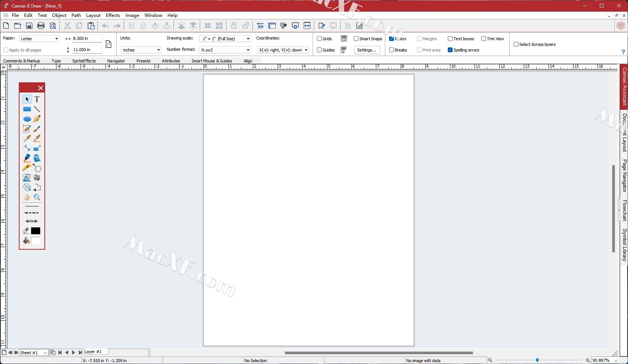Enable Select Across layers checkbox
Screen dimensions: 628x364
(x=516, y=44)
